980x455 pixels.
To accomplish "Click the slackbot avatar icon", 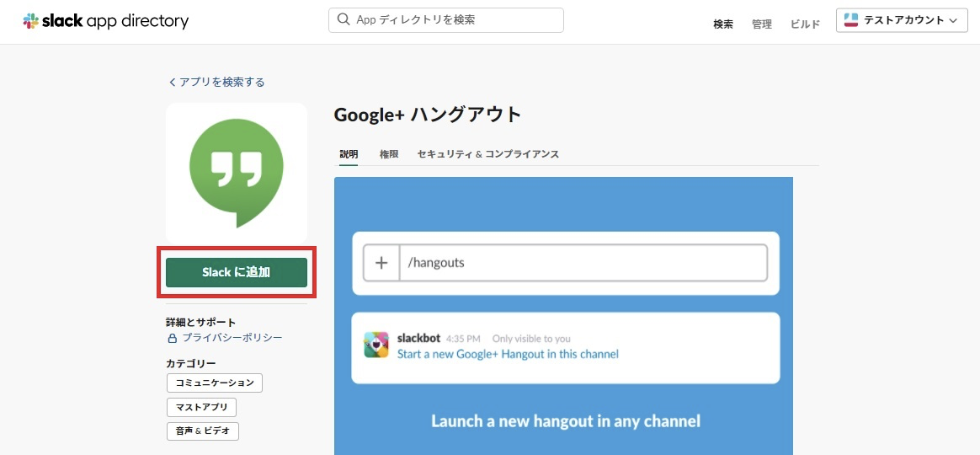I will pyautogui.click(x=376, y=345).
